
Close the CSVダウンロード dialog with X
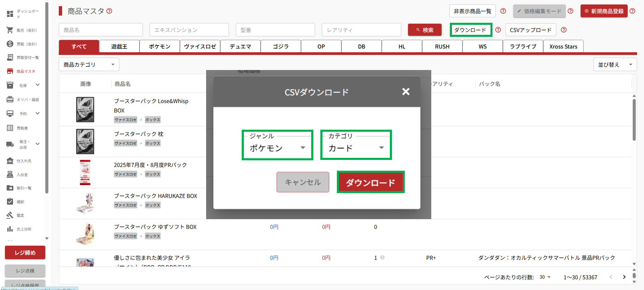[406, 92]
